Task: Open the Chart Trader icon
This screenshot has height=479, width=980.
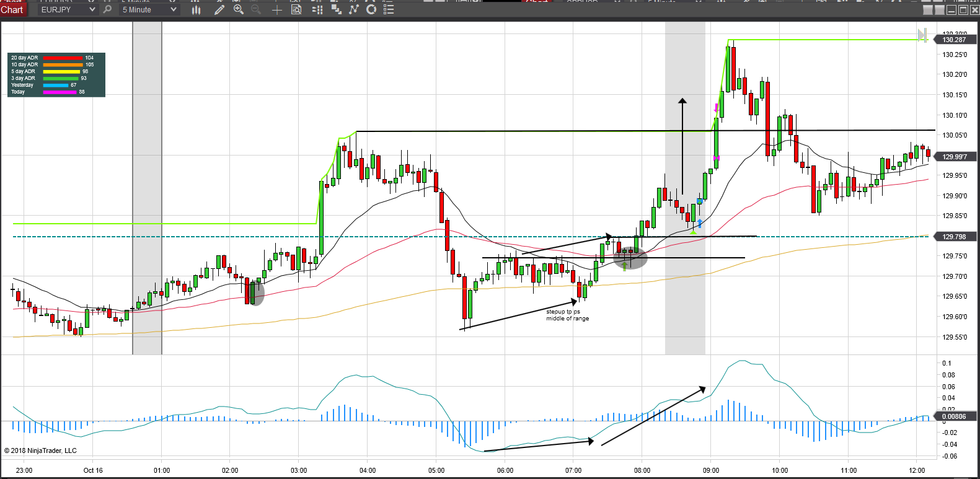Action: click(x=317, y=9)
